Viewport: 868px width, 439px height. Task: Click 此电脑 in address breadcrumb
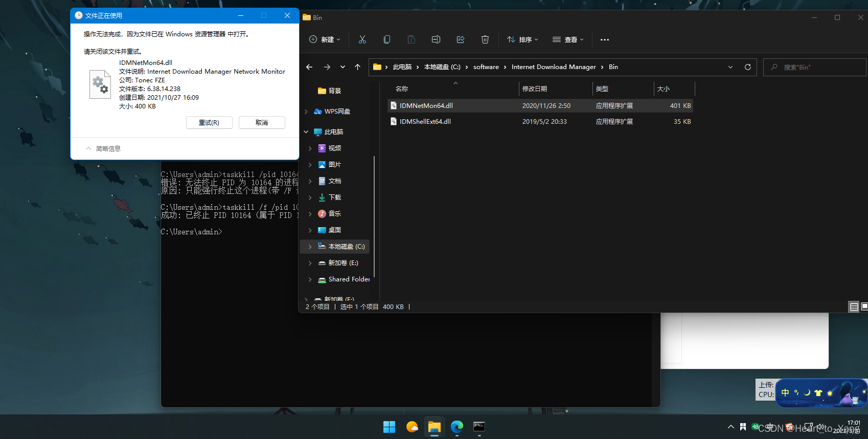tap(402, 67)
